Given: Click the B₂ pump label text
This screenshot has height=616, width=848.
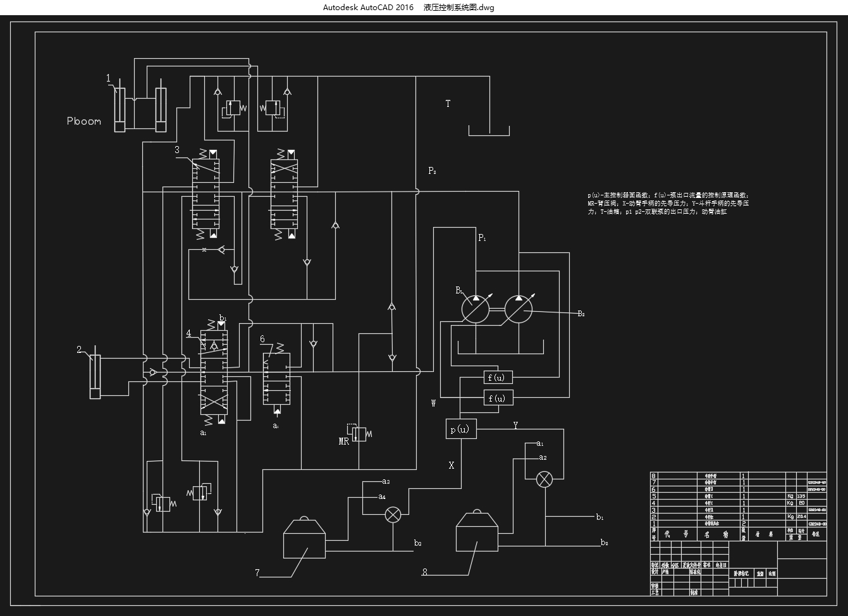Looking at the screenshot, I should click(581, 313).
